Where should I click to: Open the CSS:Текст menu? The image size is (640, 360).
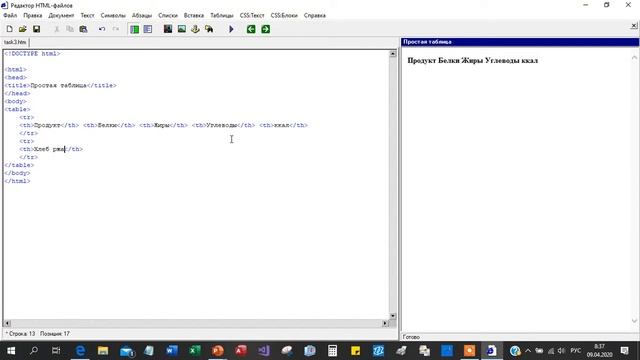[x=252, y=15]
